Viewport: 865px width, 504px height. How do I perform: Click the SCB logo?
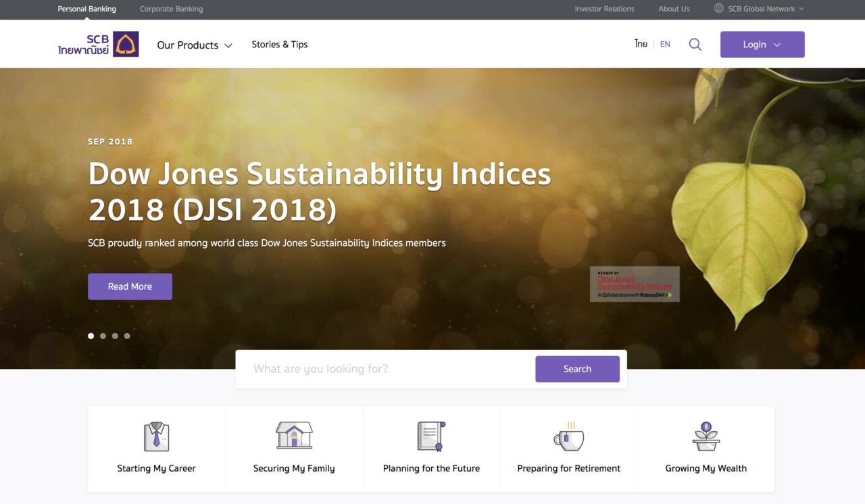click(x=98, y=45)
